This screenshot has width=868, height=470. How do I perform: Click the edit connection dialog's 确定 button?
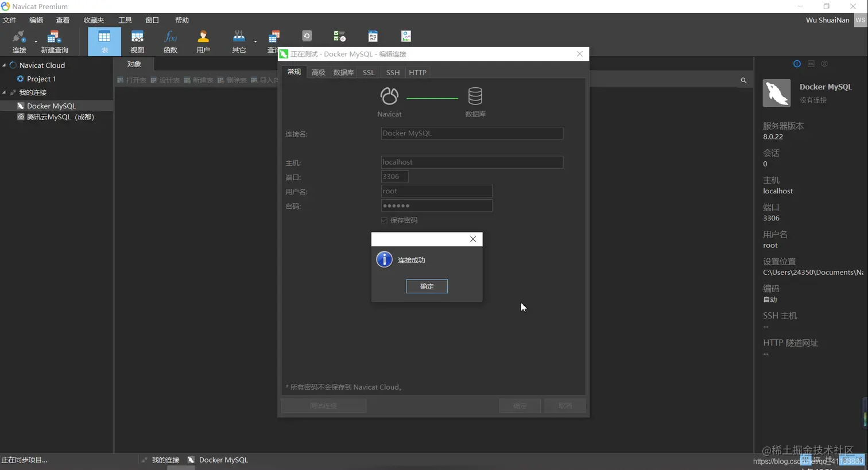(520, 406)
